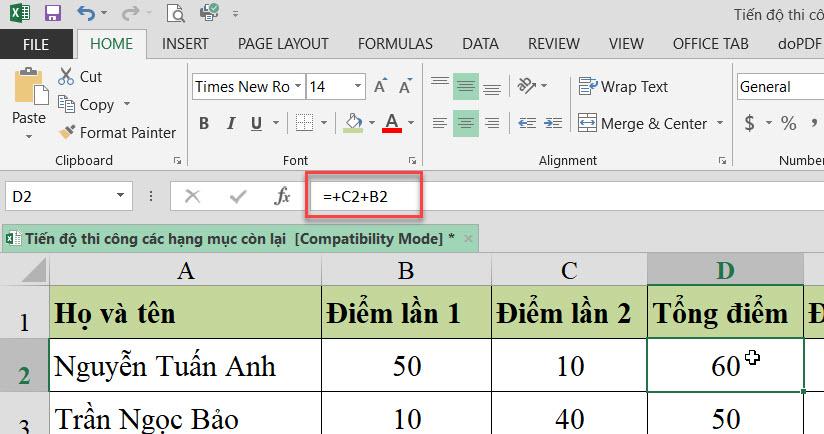Switch to the FORMULAS tab

(x=395, y=44)
